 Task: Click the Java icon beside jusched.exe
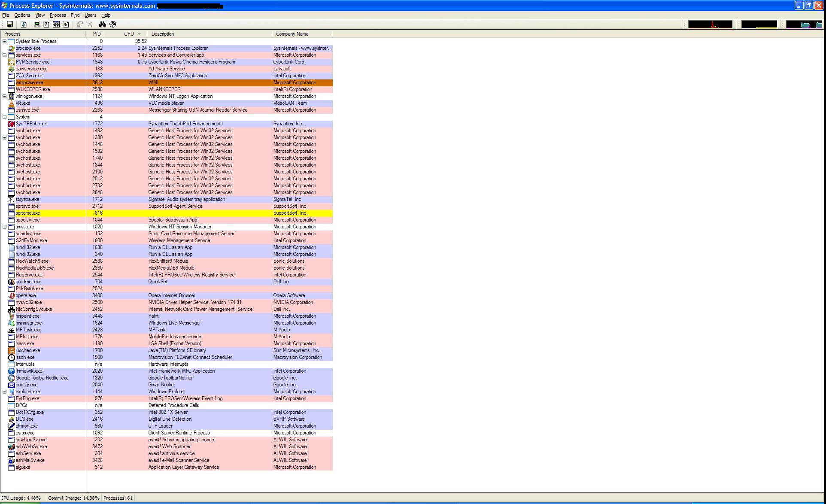(x=12, y=350)
